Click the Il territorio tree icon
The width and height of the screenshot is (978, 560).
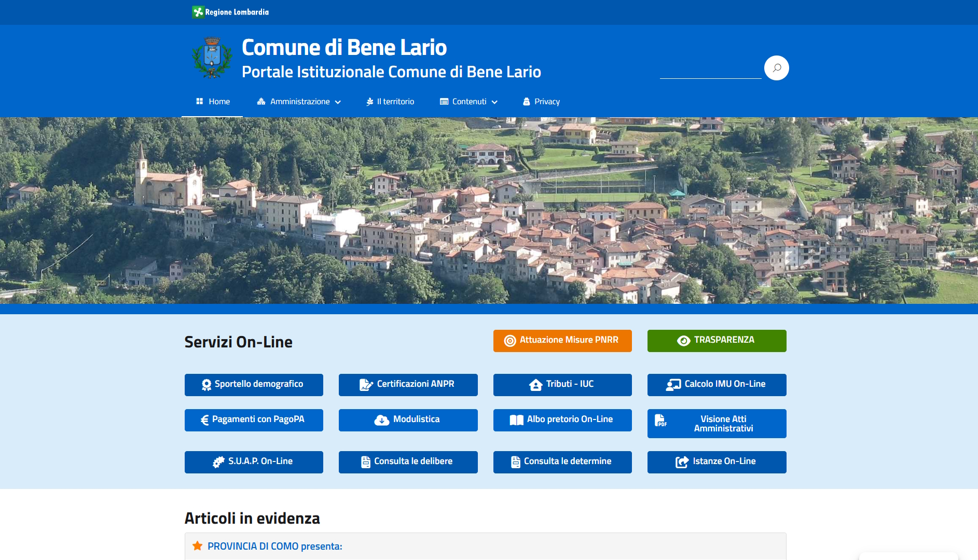coord(370,102)
